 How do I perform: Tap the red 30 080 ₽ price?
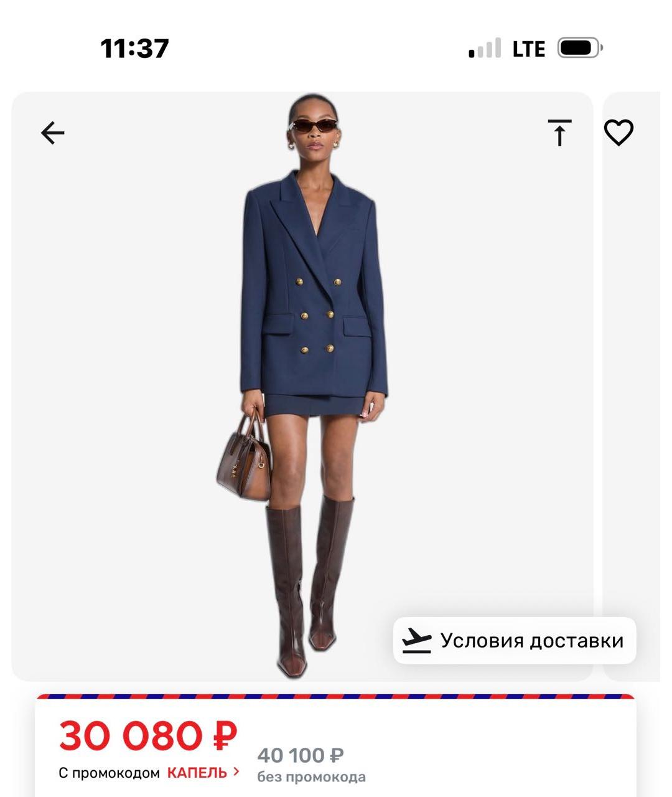pos(148,736)
